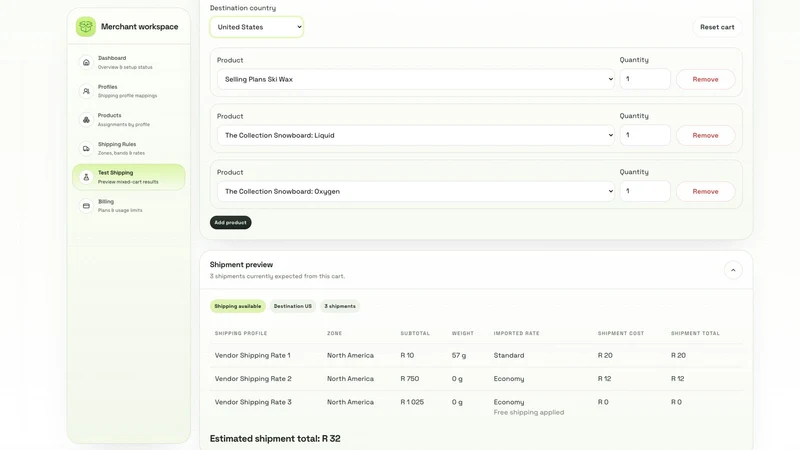This screenshot has width=800, height=450.
Task: Click the Imported Rate column header
Action: coord(516,333)
